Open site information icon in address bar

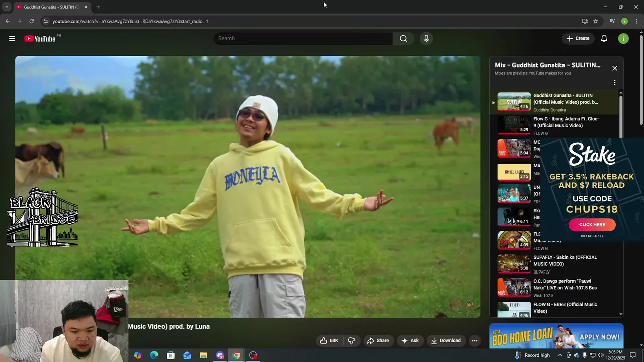[x=46, y=21]
